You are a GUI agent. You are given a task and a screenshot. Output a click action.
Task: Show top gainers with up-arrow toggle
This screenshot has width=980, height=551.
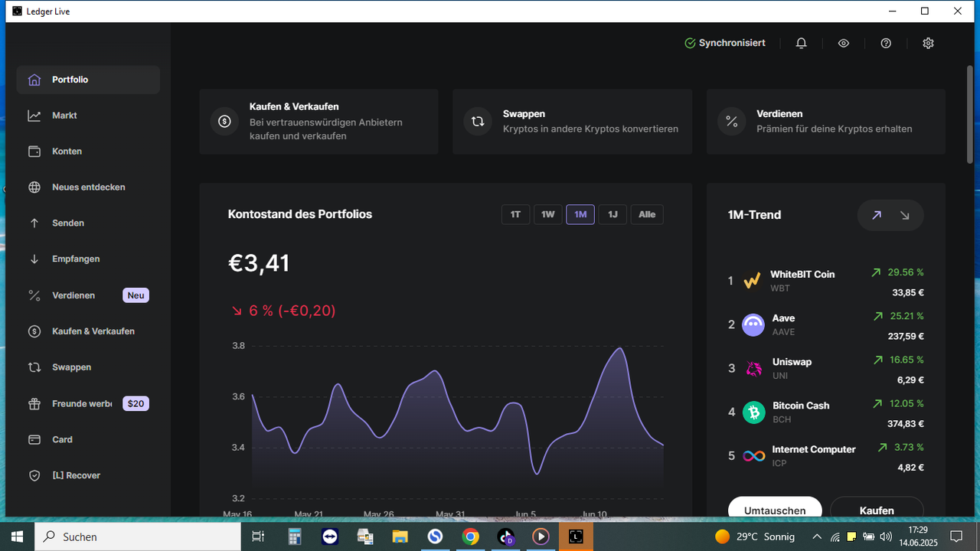tap(877, 216)
